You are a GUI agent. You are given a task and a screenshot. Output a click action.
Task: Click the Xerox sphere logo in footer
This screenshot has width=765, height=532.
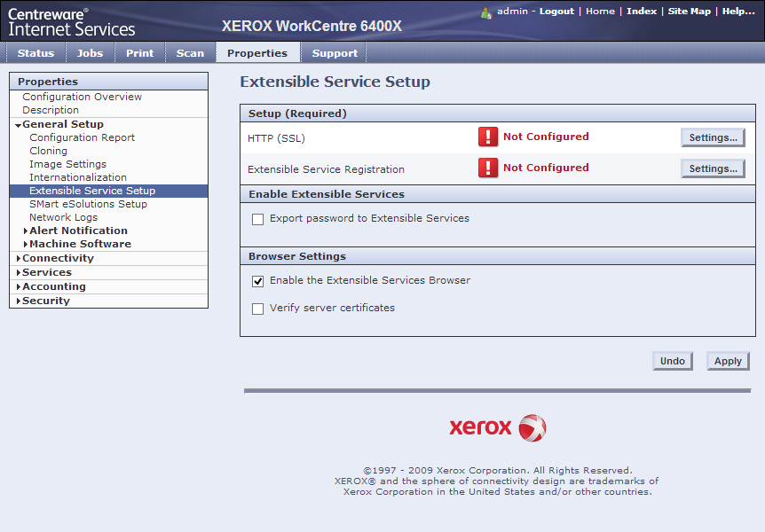click(532, 428)
